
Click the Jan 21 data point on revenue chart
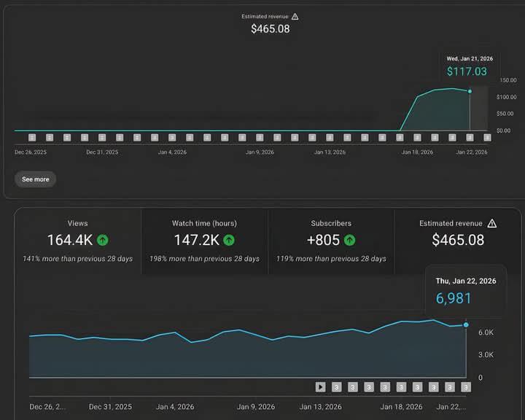coord(470,91)
